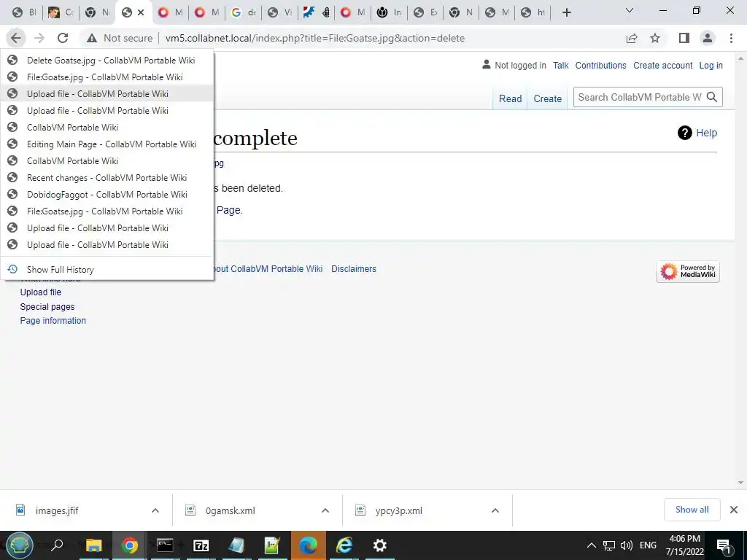Click Create account link
Image resolution: width=747 pixels, height=560 pixels.
(662, 65)
